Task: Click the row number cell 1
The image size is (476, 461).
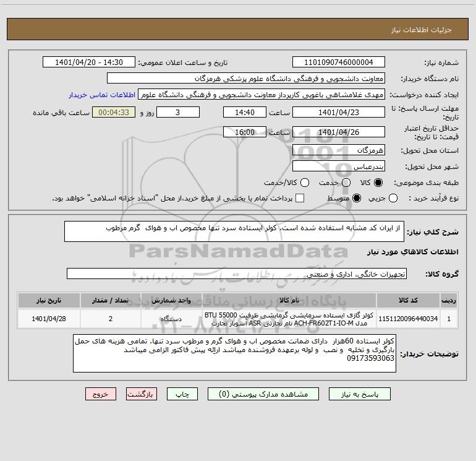Action: click(449, 319)
